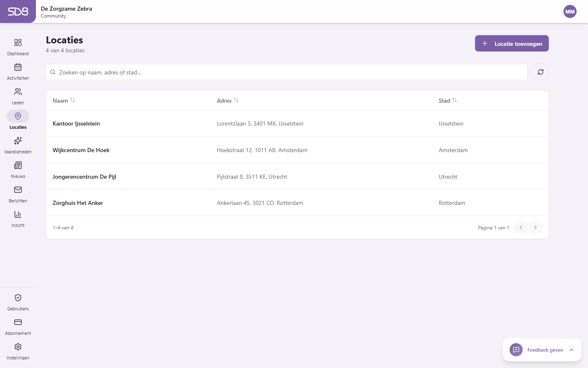Screen dimensions: 588x368
Task: Click the Locatie toevoegen button
Action: tap(512, 44)
